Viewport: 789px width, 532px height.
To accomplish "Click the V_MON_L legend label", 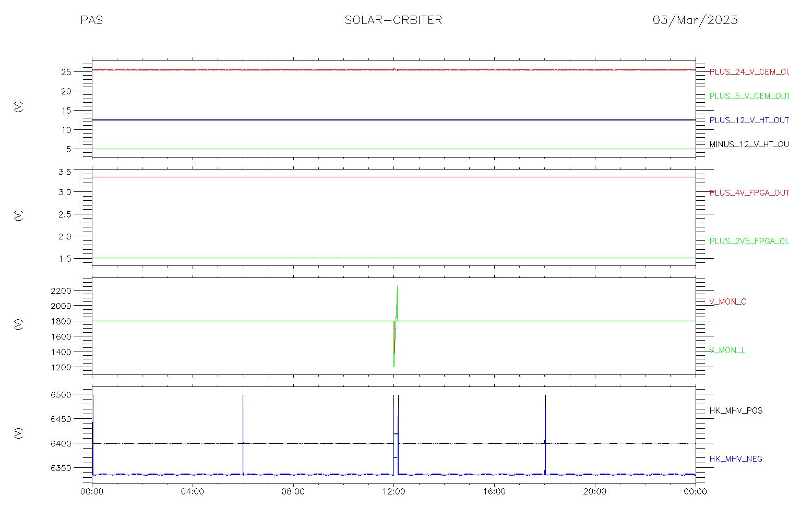I will 727,350.
